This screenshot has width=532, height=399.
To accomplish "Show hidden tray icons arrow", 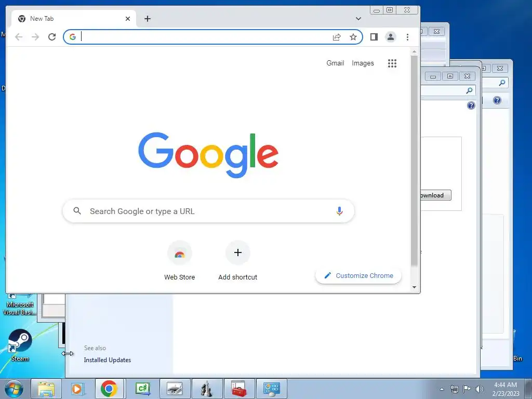I will click(442, 389).
